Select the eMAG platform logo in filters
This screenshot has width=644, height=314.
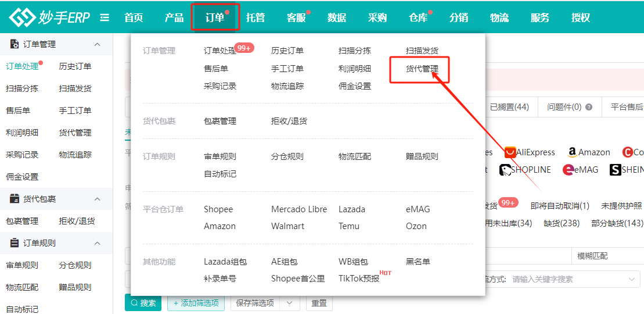tap(569, 170)
